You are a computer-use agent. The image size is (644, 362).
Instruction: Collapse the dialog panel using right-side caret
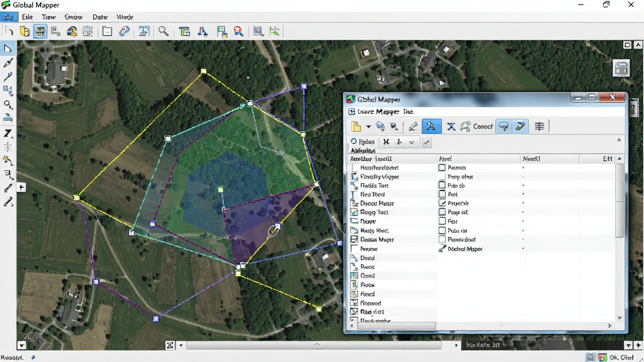coord(619,140)
